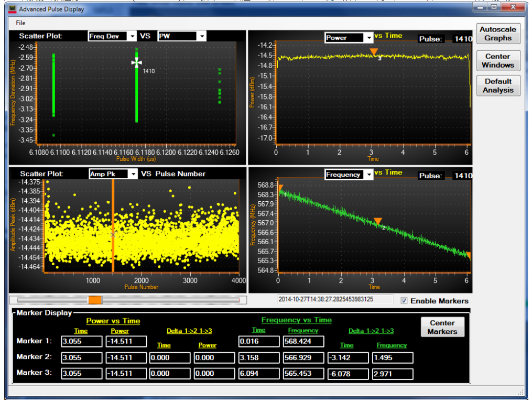Viewport: 532px width, 402px height.
Task: Open the Freq Dev dropdown
Action: pos(132,36)
